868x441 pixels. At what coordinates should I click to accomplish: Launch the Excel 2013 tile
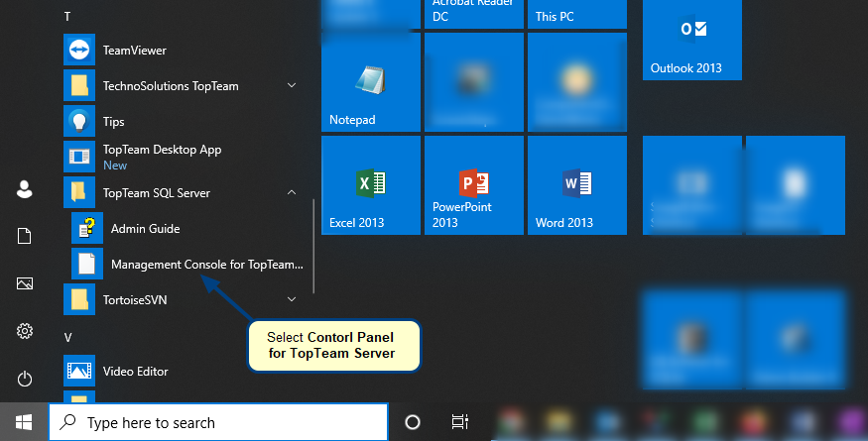[x=371, y=185]
